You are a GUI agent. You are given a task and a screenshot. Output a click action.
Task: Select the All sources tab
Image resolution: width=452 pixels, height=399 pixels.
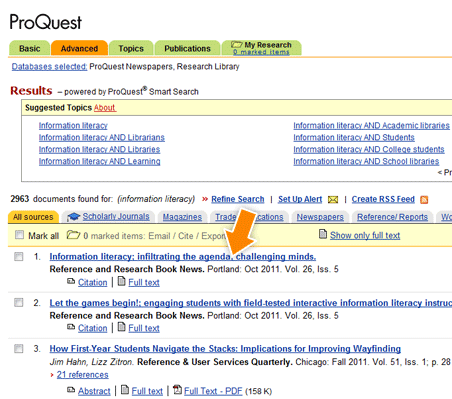[33, 217]
